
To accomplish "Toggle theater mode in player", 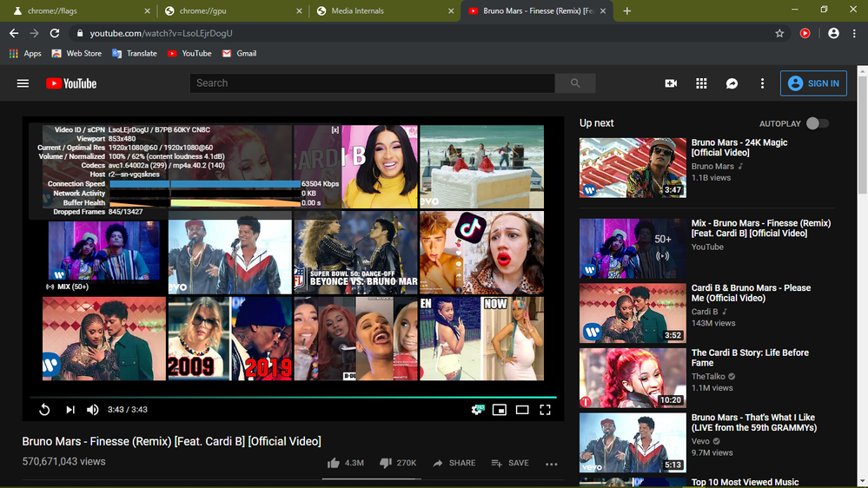I will pyautogui.click(x=522, y=410).
